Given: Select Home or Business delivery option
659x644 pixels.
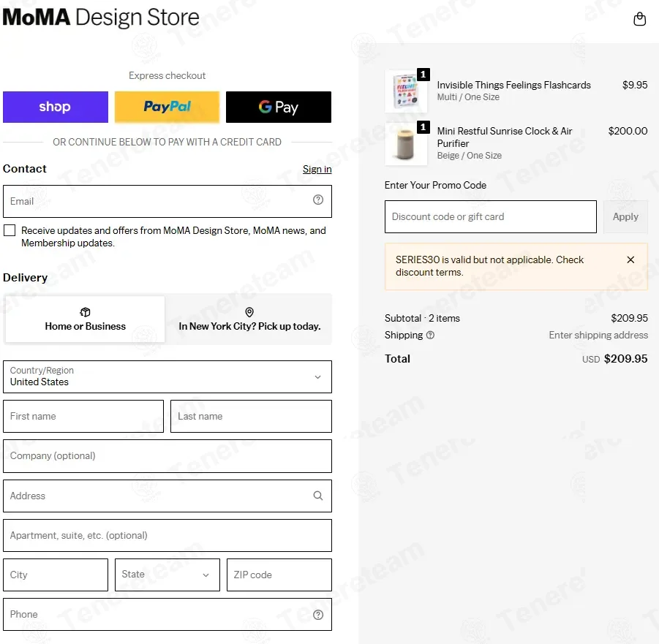Looking at the screenshot, I should (85, 319).
